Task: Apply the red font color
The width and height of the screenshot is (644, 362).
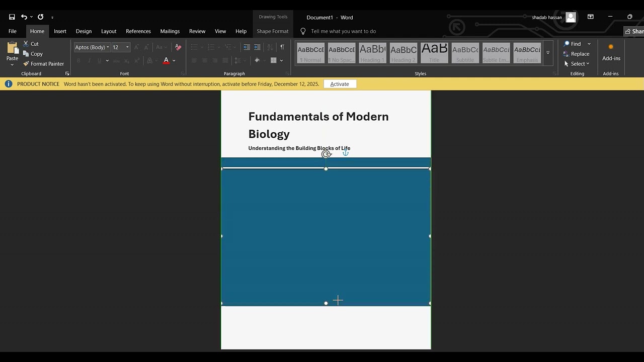Action: 166,60
